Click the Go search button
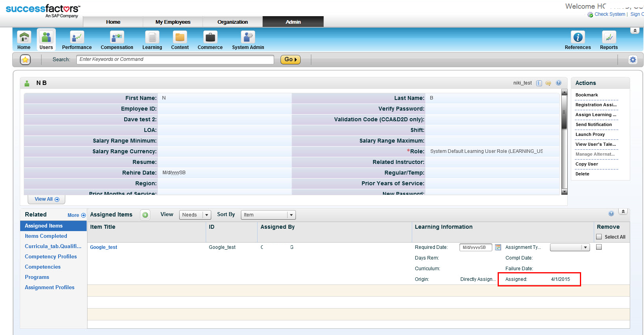 click(290, 59)
